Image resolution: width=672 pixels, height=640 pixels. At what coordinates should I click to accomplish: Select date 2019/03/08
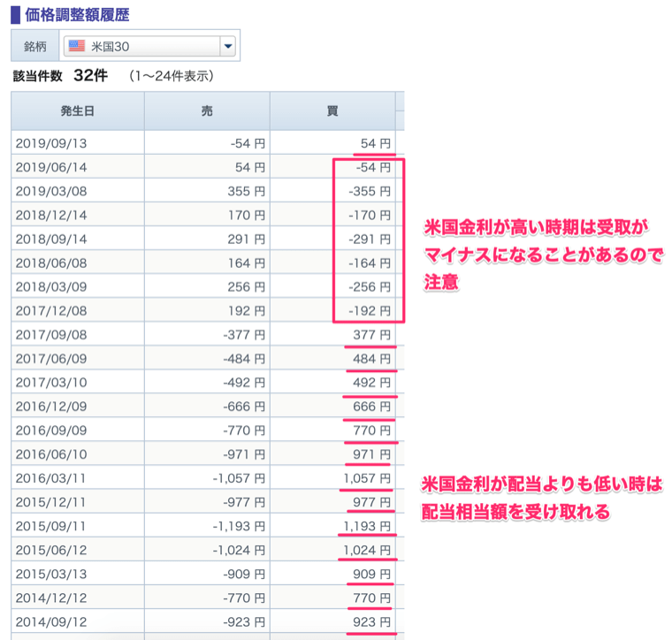51,191
